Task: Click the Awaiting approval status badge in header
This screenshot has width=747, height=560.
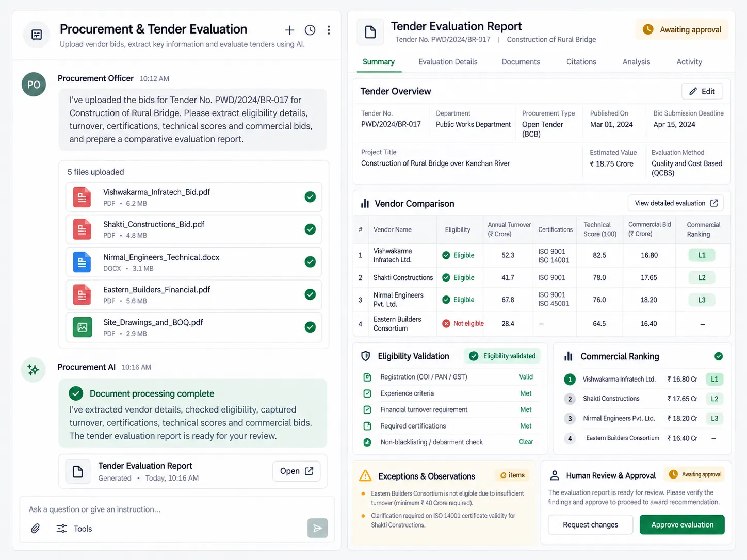Action: pos(681,29)
